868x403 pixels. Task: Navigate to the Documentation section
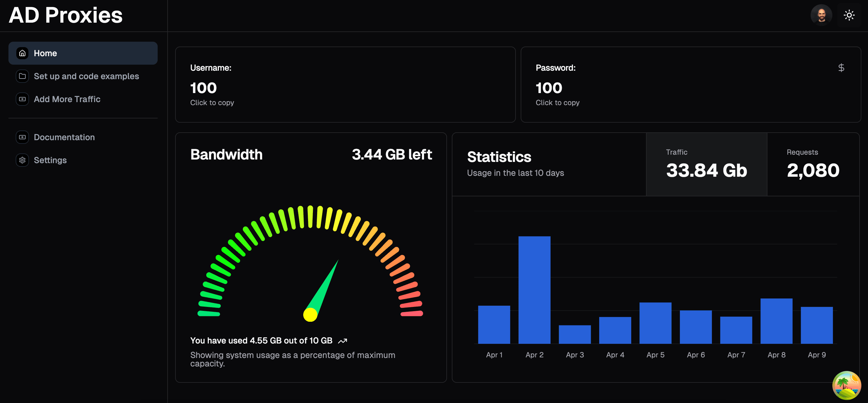click(64, 137)
